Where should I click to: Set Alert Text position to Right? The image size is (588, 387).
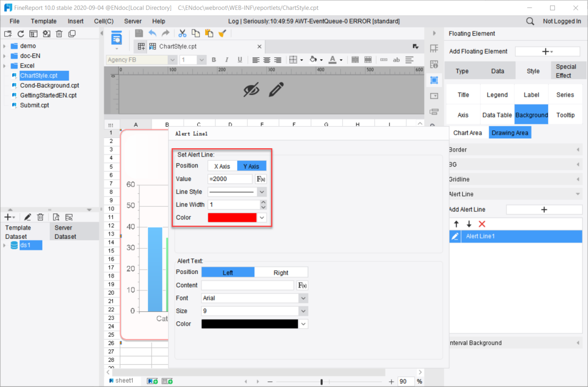[x=281, y=272]
